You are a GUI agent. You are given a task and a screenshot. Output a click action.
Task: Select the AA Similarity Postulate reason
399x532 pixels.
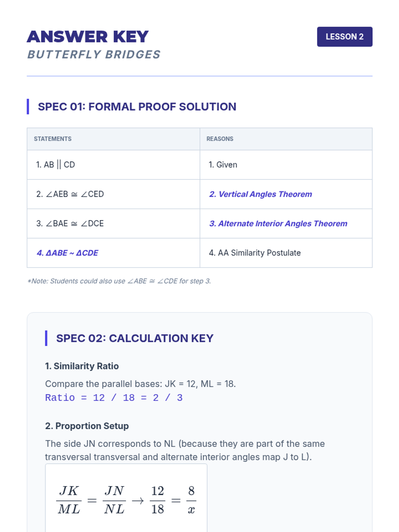click(x=255, y=253)
